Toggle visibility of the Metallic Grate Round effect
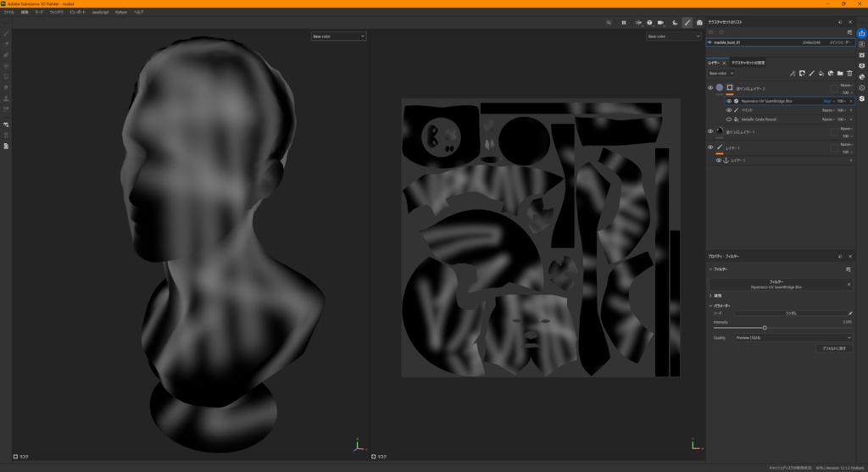 (x=728, y=119)
